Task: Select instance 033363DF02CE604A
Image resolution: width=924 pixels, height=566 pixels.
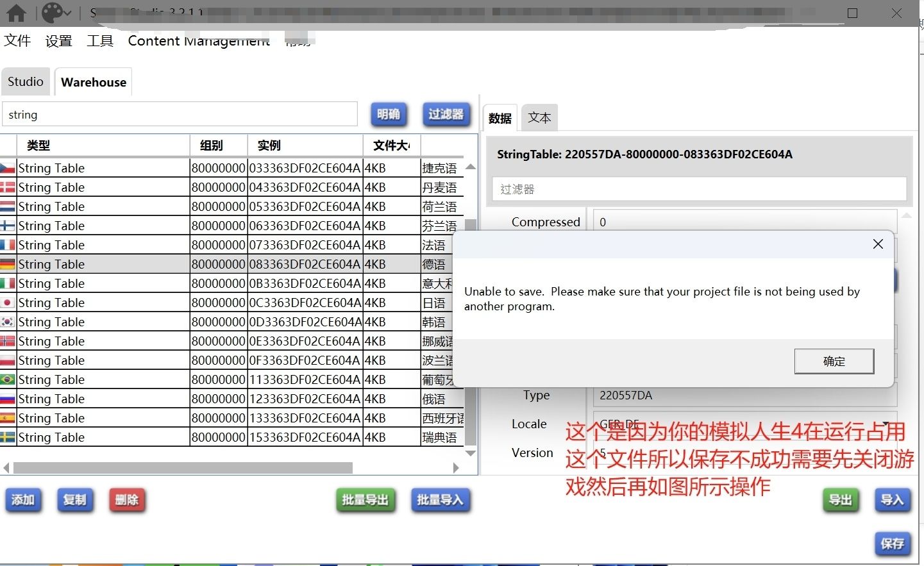Action: 305,168
